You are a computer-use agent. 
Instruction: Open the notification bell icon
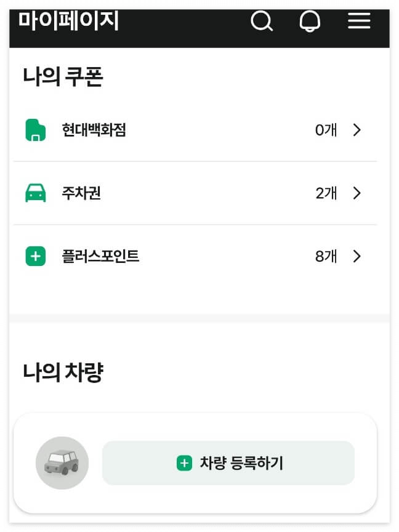click(x=310, y=20)
